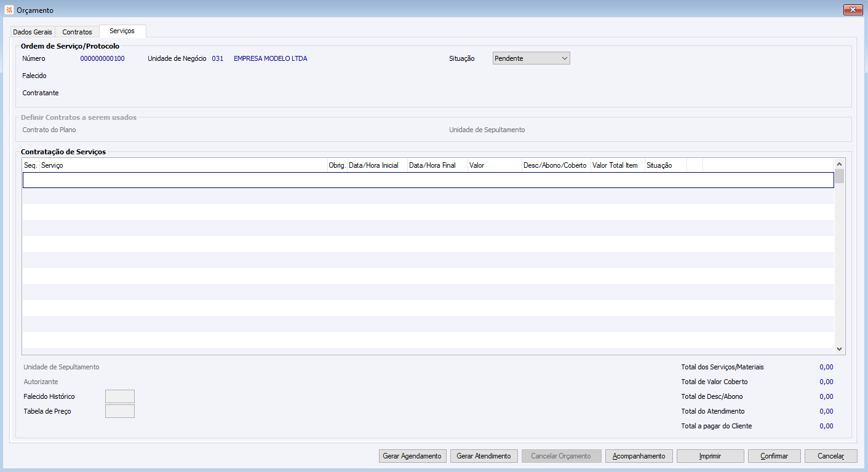Click the Obrig. column header
This screenshot has height=472, width=868.
point(337,165)
